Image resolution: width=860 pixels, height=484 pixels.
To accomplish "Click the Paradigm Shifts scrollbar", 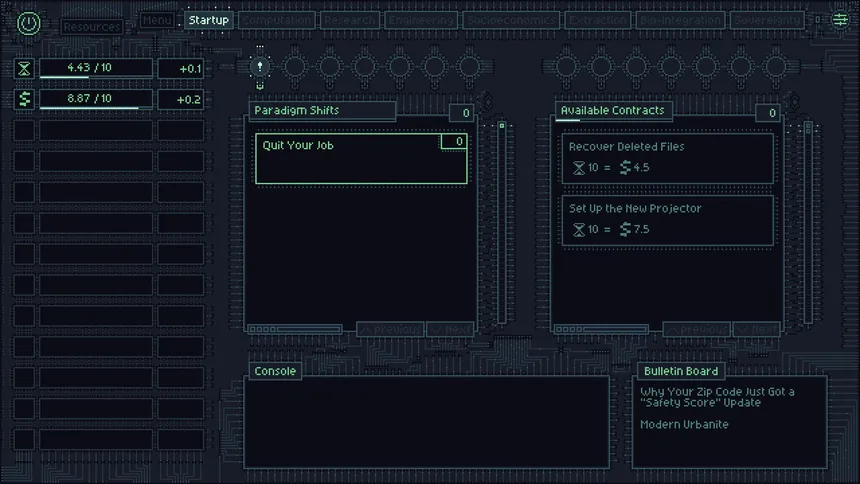I will coord(501,222).
